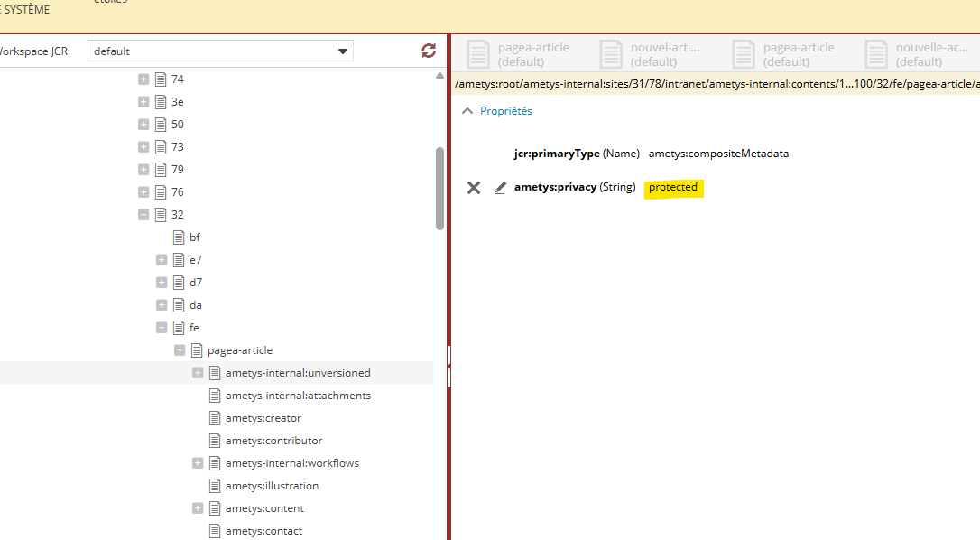Image resolution: width=980 pixels, height=540 pixels.
Task: Select the ametys:contributor tree item
Action: pyautogui.click(x=273, y=441)
